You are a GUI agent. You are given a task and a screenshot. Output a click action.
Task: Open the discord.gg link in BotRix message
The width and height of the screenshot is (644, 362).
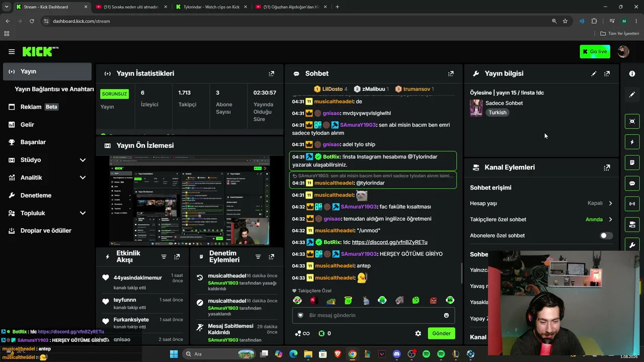coord(389,242)
